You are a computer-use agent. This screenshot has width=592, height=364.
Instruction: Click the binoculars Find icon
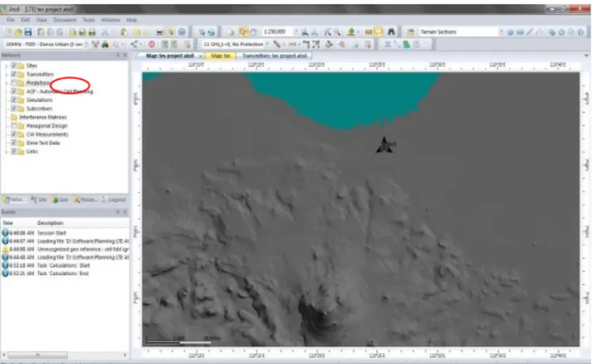391,32
